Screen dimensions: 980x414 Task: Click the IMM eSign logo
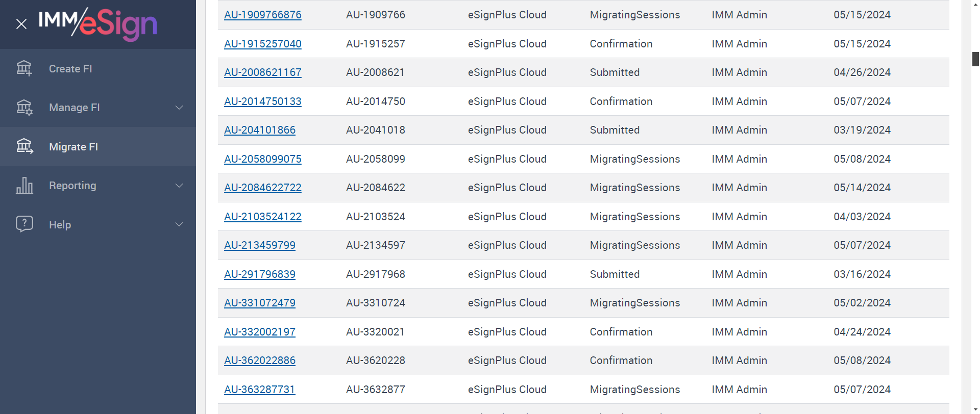[x=98, y=23]
